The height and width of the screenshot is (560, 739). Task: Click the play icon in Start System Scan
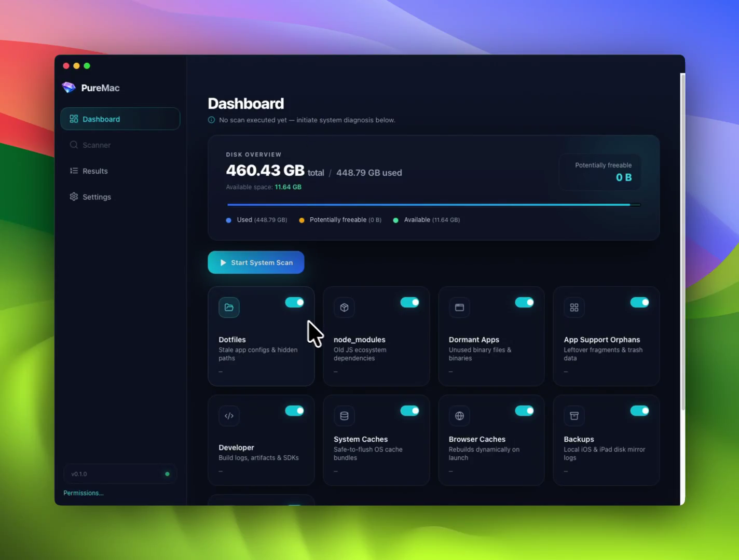coord(223,263)
